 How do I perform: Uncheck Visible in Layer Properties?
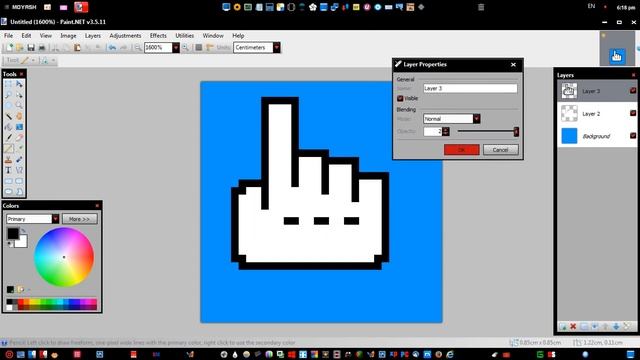(x=400, y=98)
